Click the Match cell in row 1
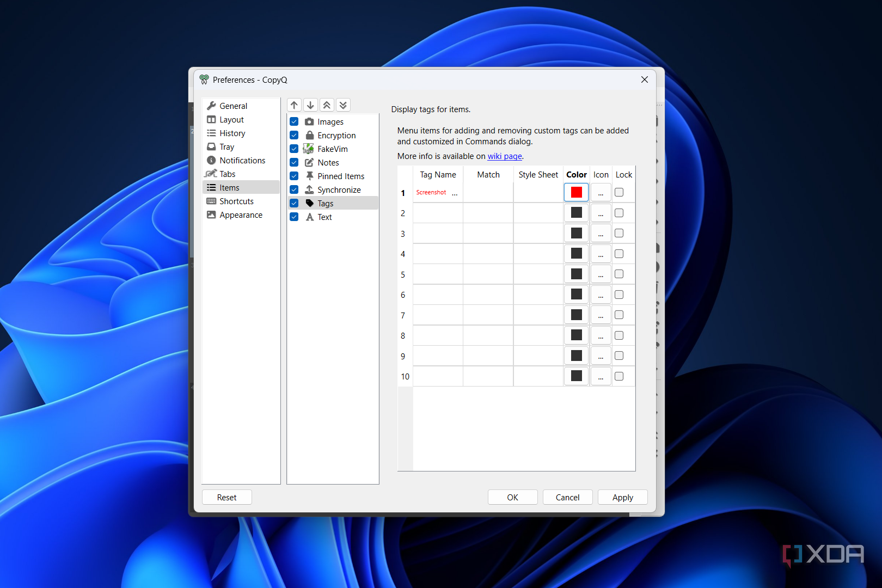The height and width of the screenshot is (588, 882). coord(488,193)
